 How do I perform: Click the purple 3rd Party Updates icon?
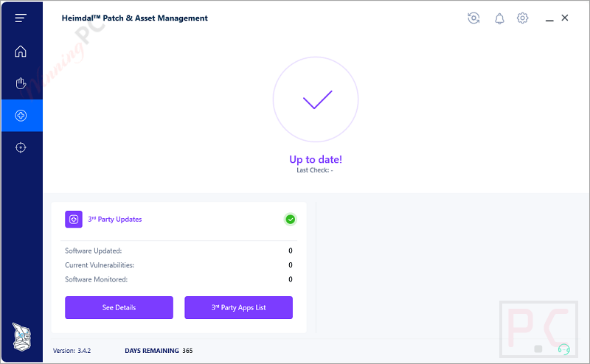(x=74, y=220)
